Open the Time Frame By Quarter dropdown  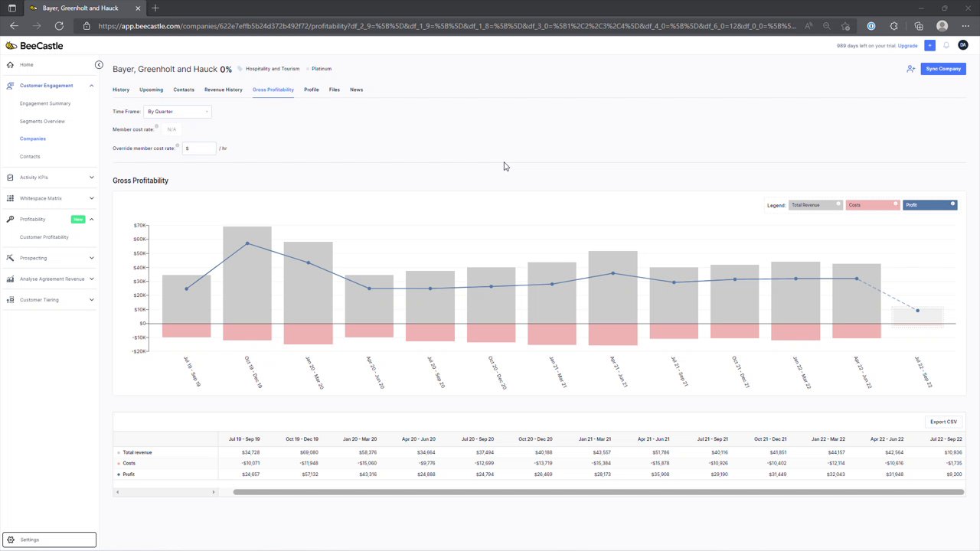pos(178,112)
